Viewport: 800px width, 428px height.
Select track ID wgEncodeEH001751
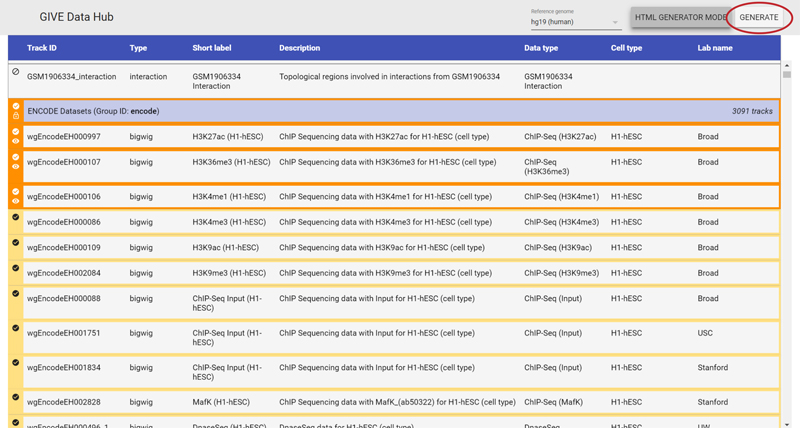pos(64,333)
